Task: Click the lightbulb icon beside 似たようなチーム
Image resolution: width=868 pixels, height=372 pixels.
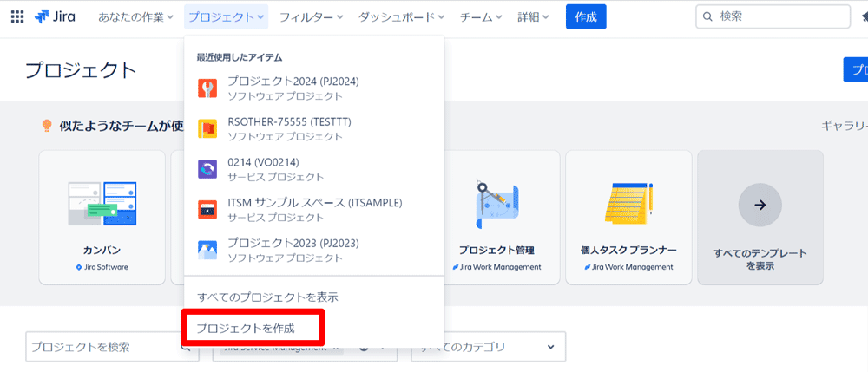Action: coord(48,126)
